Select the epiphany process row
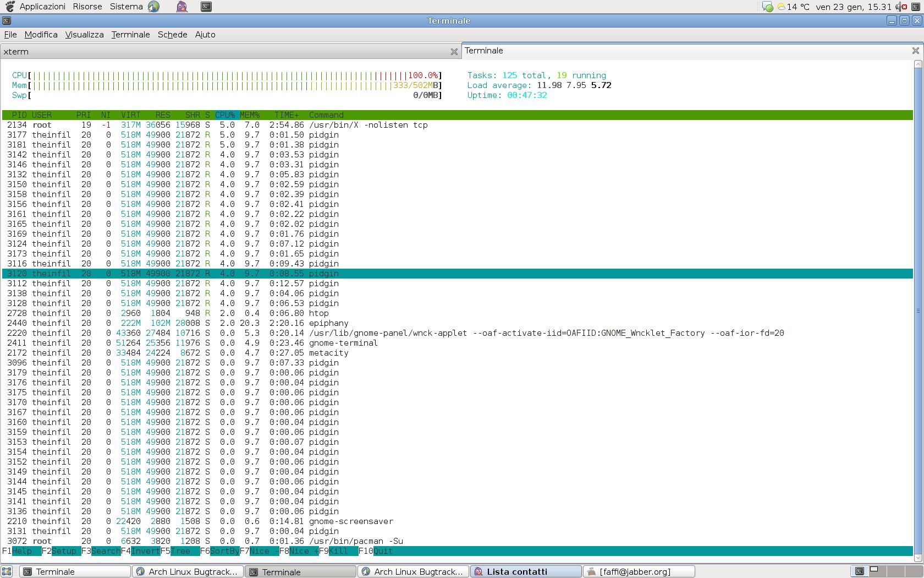The height and width of the screenshot is (578, 924). point(328,323)
